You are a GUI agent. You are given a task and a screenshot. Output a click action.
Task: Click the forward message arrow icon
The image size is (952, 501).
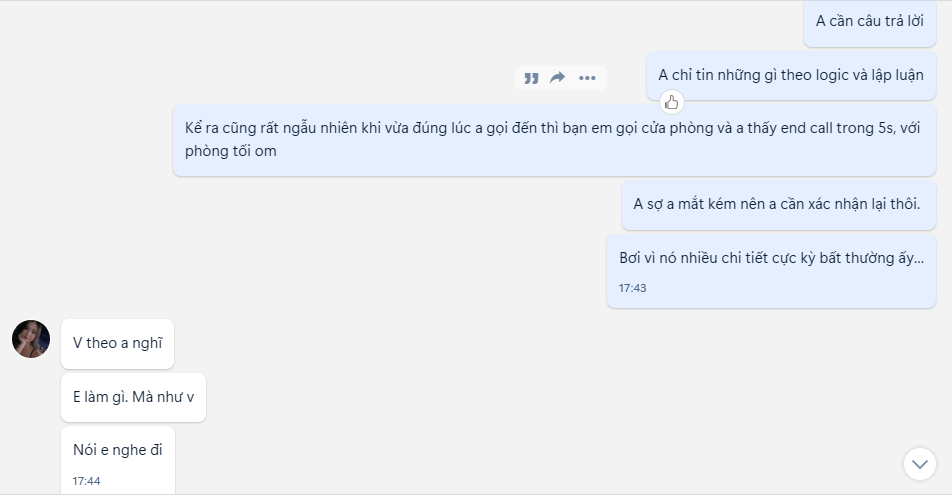click(x=558, y=78)
